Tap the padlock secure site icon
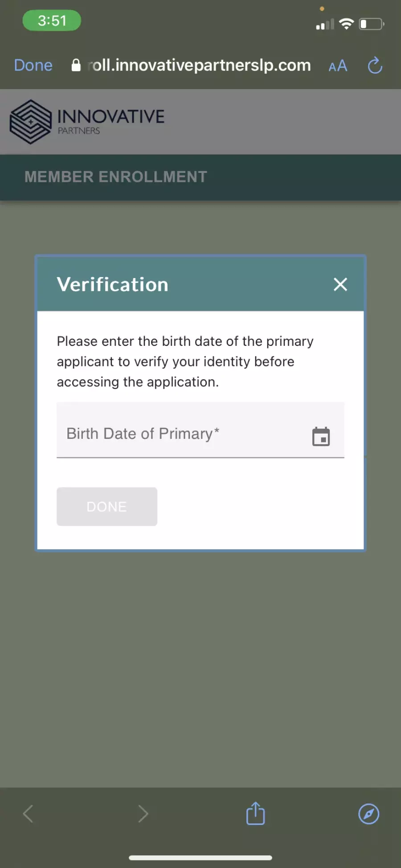Viewport: 401px width, 868px height. (x=76, y=65)
